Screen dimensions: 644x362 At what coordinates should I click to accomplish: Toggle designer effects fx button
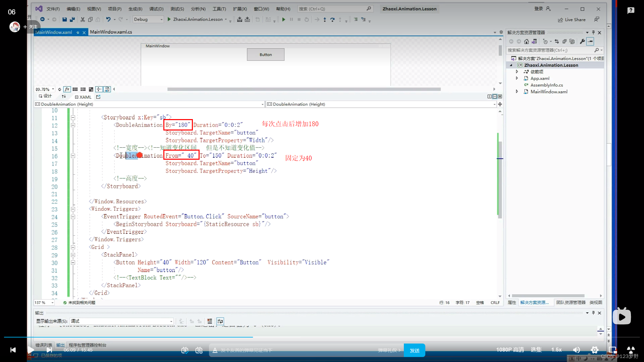[67, 89]
